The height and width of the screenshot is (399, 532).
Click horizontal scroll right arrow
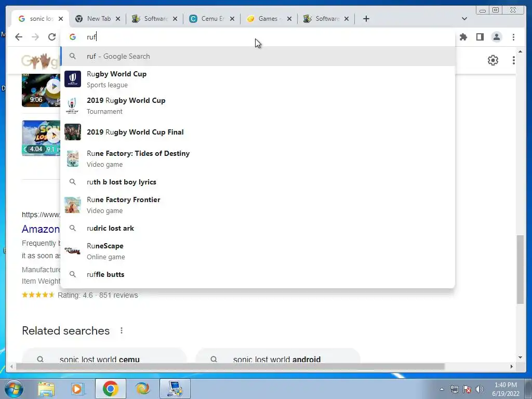[512, 366]
